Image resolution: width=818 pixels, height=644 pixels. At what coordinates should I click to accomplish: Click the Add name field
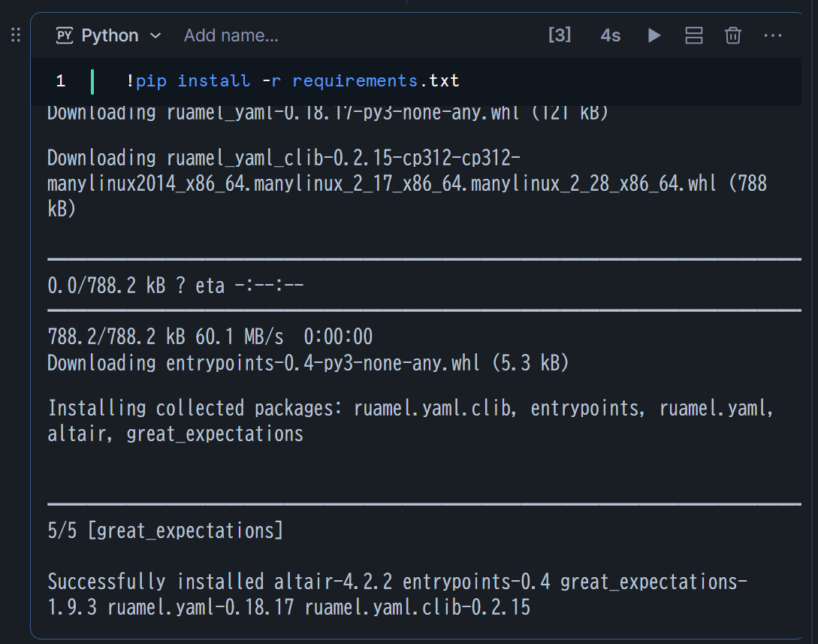coord(231,35)
